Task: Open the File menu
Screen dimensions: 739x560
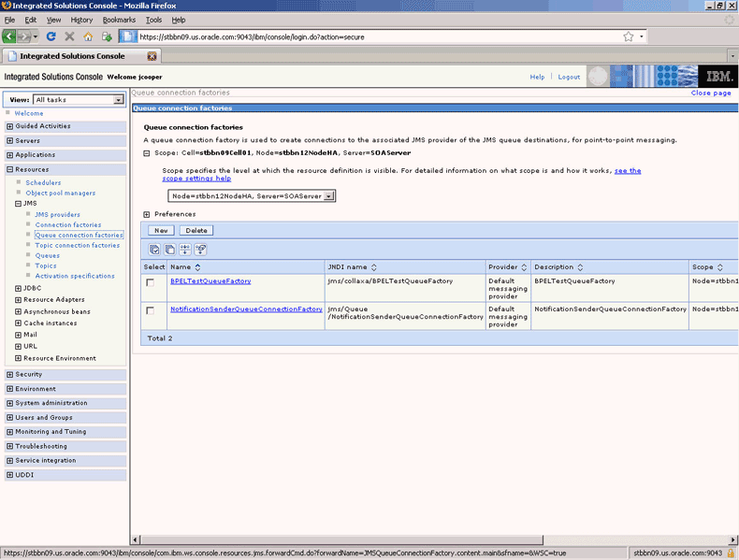Action: [9, 20]
